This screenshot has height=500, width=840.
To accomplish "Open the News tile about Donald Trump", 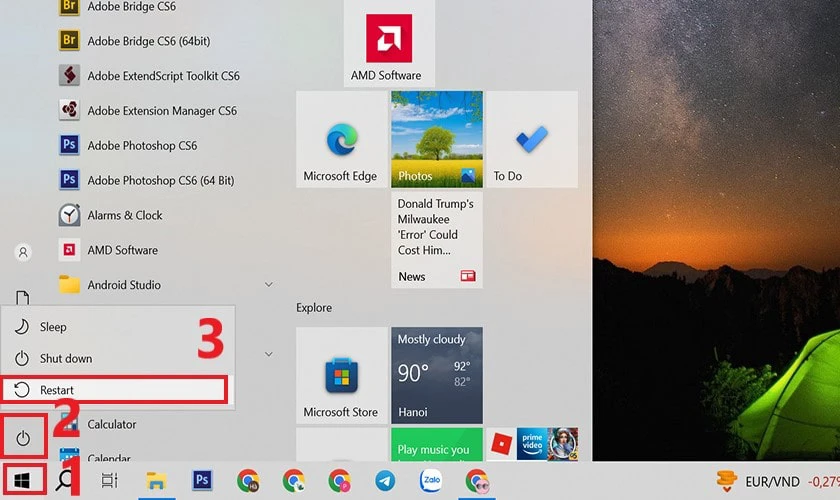I will [437, 240].
